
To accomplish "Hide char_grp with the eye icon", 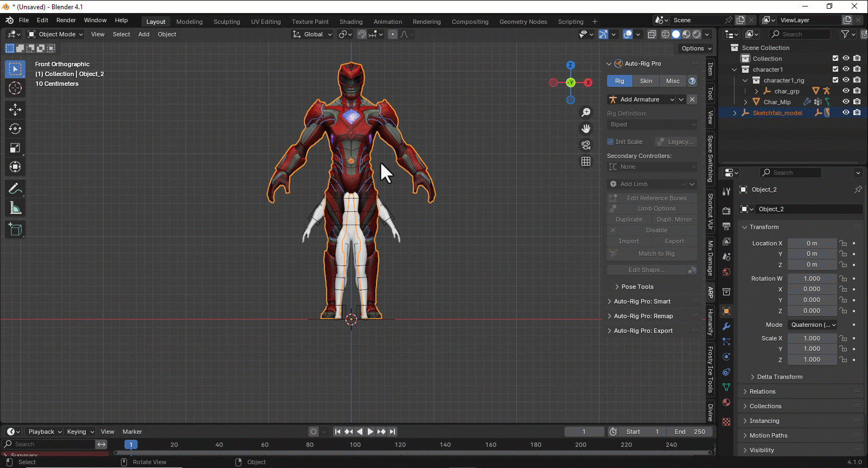I will (x=846, y=91).
